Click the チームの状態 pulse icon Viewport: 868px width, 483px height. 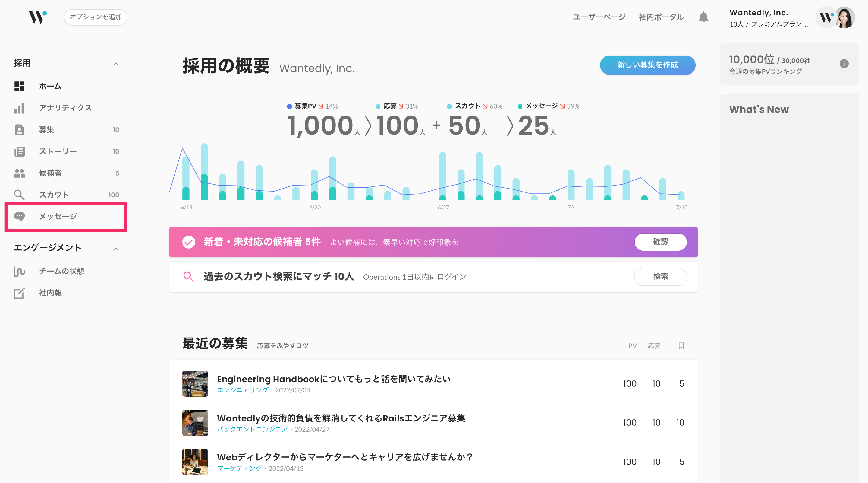pos(19,271)
